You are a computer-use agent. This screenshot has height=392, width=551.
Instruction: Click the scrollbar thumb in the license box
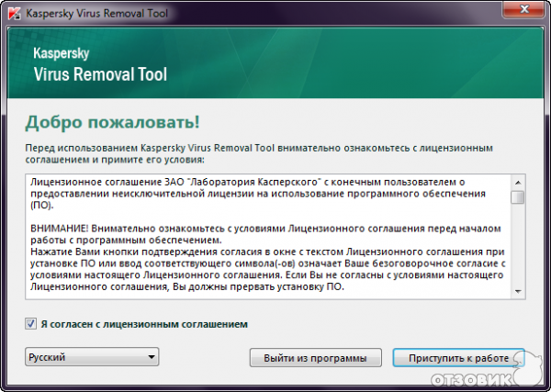click(x=518, y=196)
